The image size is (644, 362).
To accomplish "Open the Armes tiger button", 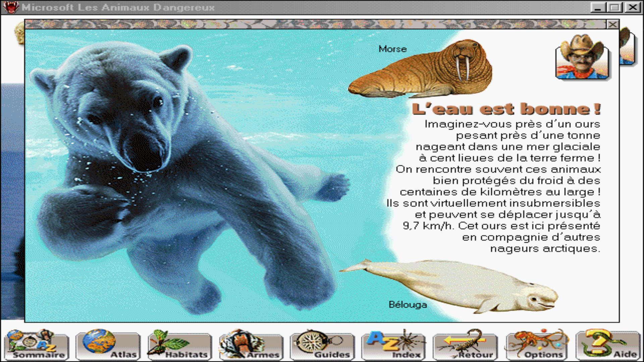I will pos(251,345).
